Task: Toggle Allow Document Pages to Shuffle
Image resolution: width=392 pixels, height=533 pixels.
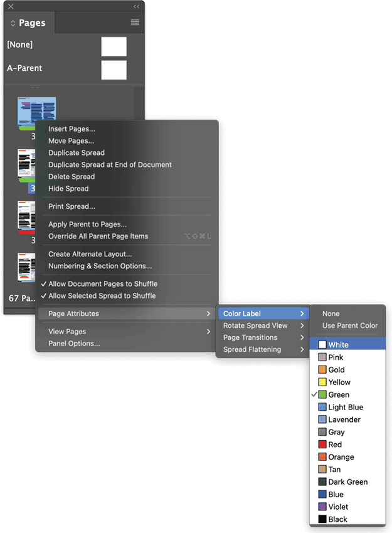Action: point(102,284)
